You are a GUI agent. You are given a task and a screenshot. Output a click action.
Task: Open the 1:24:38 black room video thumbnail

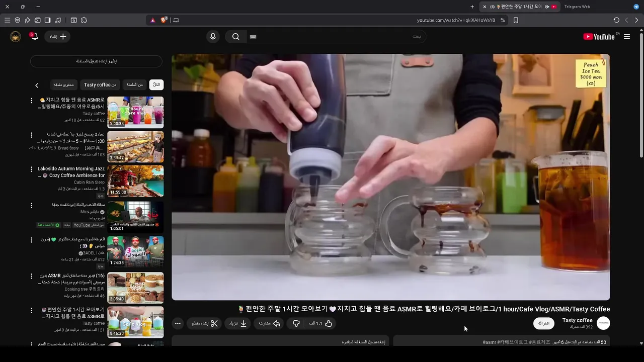135,252
